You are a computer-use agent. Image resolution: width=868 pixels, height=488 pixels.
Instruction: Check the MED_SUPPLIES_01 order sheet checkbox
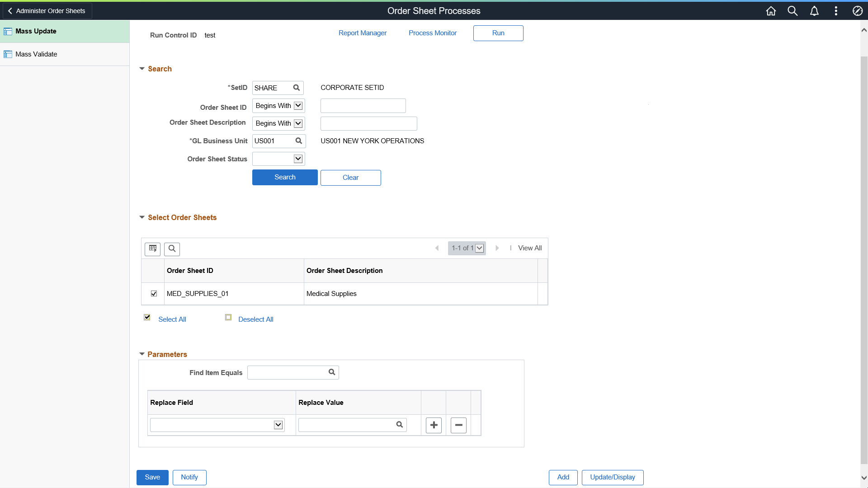[x=154, y=294]
